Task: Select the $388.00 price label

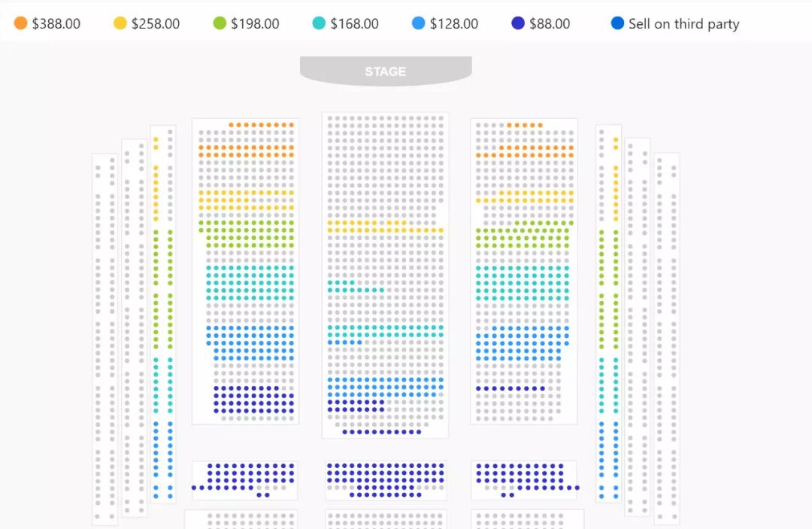Action: (56, 24)
